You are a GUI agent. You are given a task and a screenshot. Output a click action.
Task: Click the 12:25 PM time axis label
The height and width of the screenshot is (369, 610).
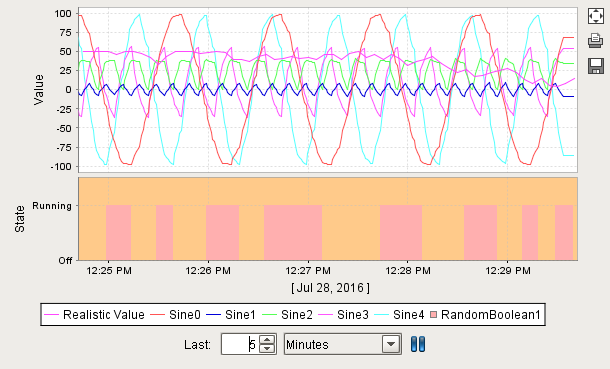coord(109,271)
